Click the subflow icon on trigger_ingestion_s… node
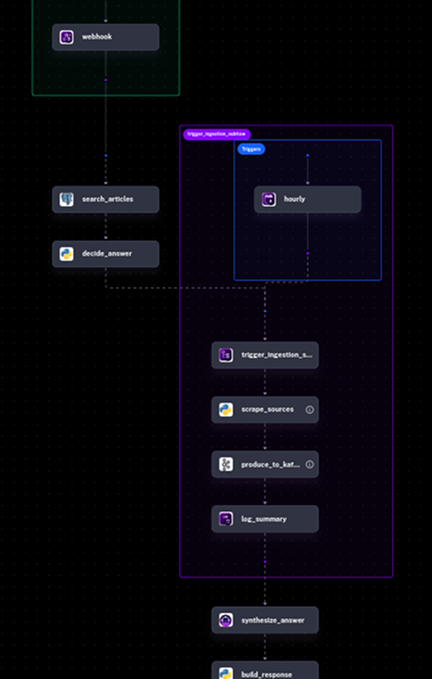 pyautogui.click(x=226, y=355)
